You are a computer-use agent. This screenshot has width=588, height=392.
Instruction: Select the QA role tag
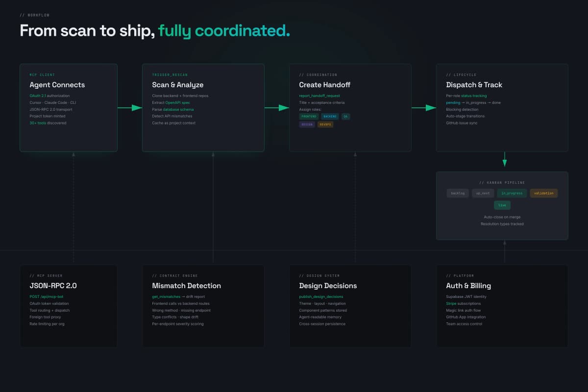point(346,117)
